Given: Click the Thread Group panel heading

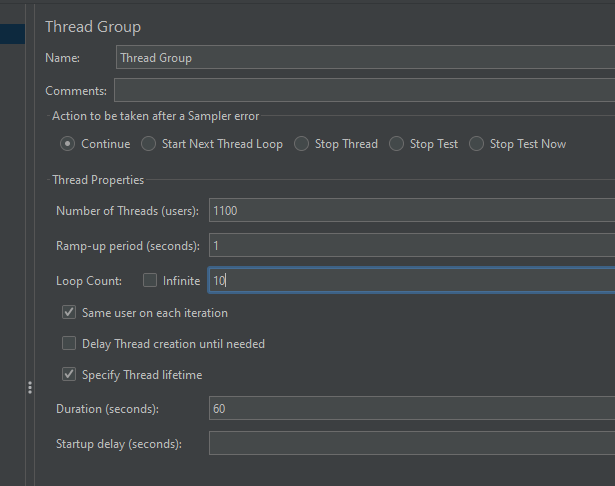Looking at the screenshot, I should [x=93, y=27].
